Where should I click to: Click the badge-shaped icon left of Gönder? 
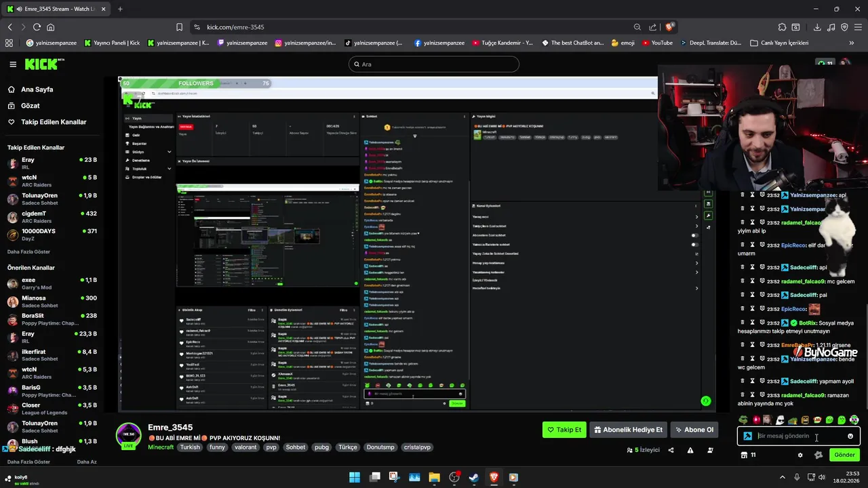click(x=818, y=455)
